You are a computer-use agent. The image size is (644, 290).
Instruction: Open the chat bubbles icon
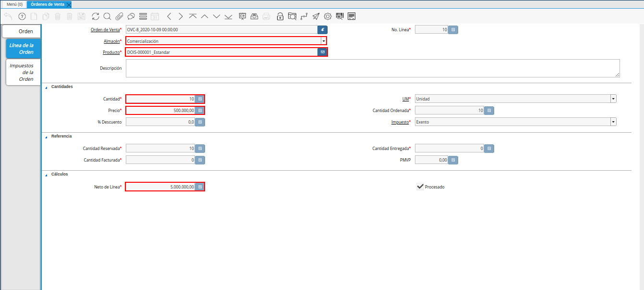[131, 16]
